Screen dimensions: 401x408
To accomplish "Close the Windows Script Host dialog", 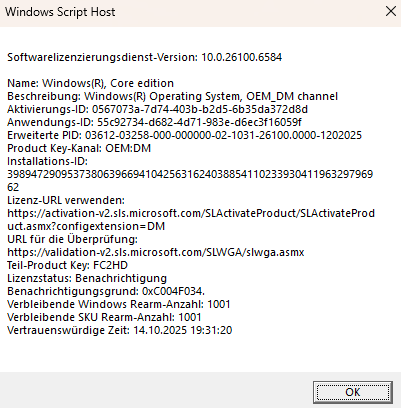I will (x=390, y=11).
